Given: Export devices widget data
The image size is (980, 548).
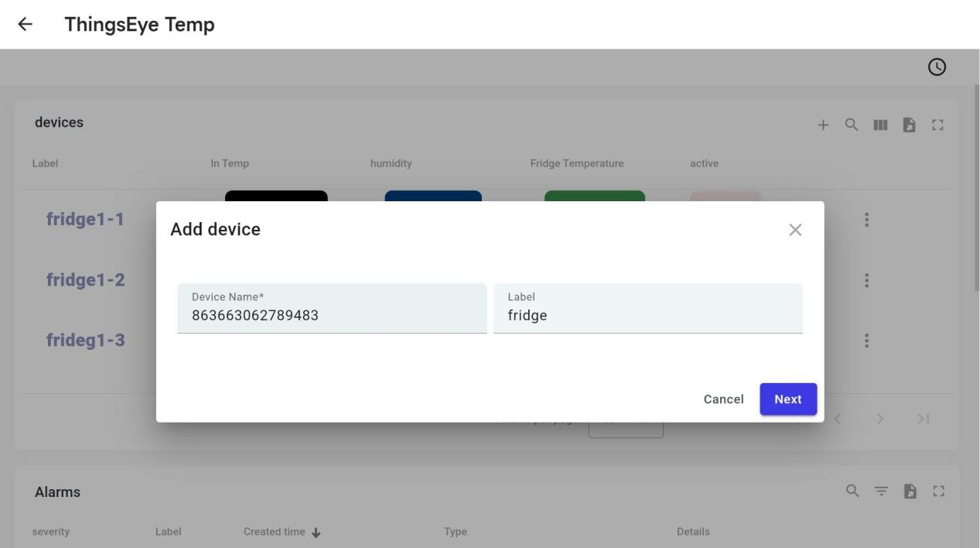Looking at the screenshot, I should 909,125.
